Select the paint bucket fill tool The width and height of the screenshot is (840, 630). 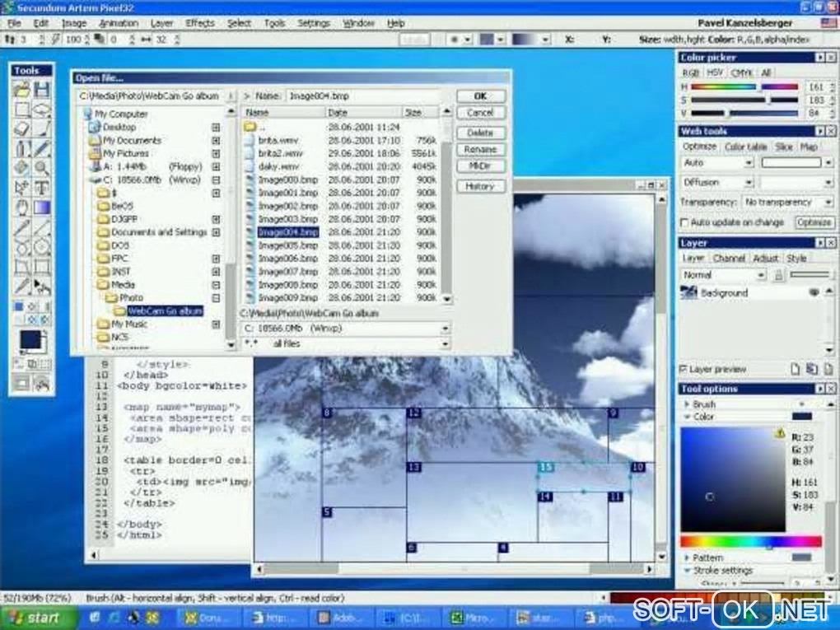(22, 168)
